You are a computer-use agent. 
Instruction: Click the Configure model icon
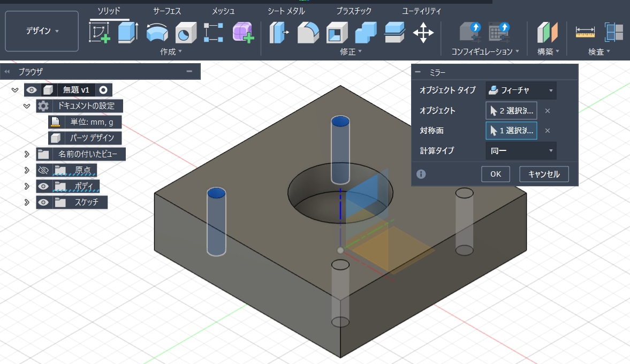(471, 32)
